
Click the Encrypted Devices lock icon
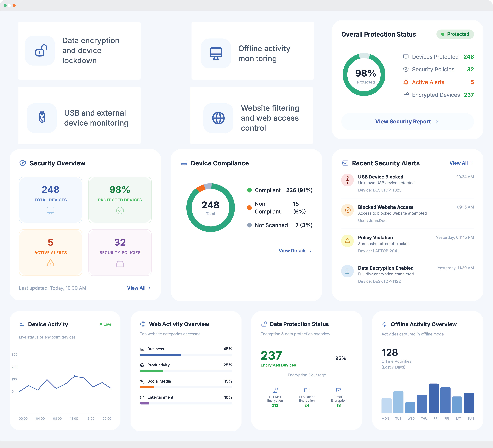coord(406,95)
